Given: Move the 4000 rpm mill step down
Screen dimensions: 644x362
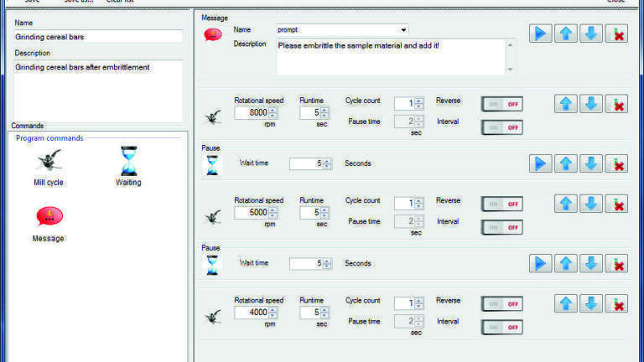Looking at the screenshot, I should (591, 303).
